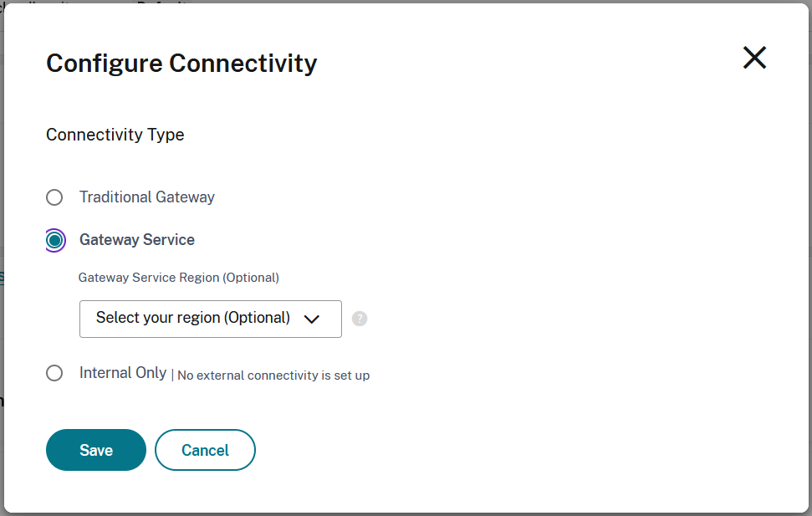Select the Traditional Gateway option

[x=54, y=197]
